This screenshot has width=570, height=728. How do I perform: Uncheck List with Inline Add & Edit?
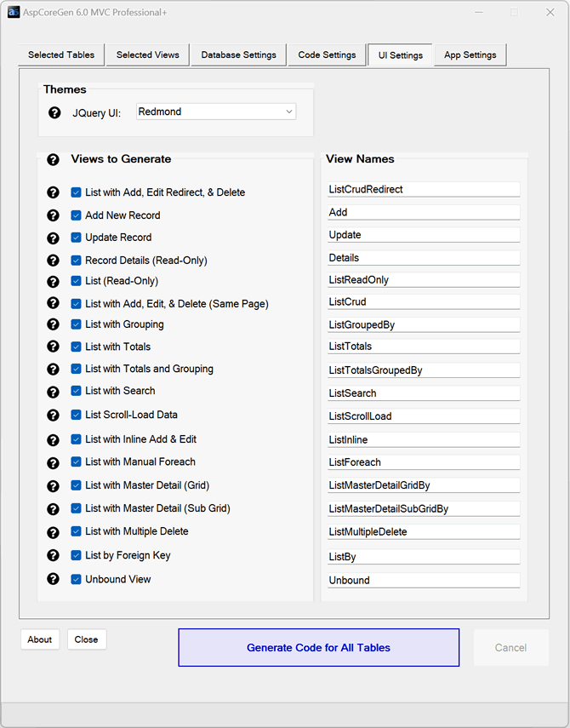[x=77, y=439]
